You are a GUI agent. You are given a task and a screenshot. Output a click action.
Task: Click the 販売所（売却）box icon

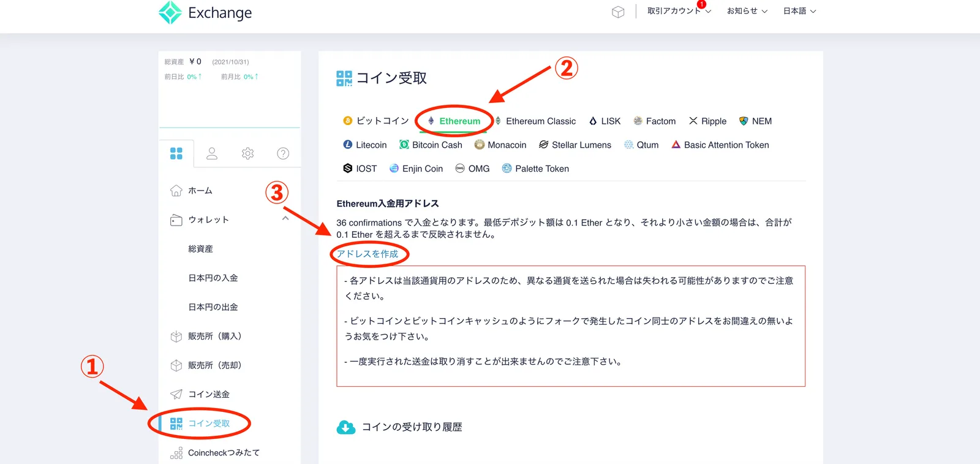pyautogui.click(x=176, y=365)
